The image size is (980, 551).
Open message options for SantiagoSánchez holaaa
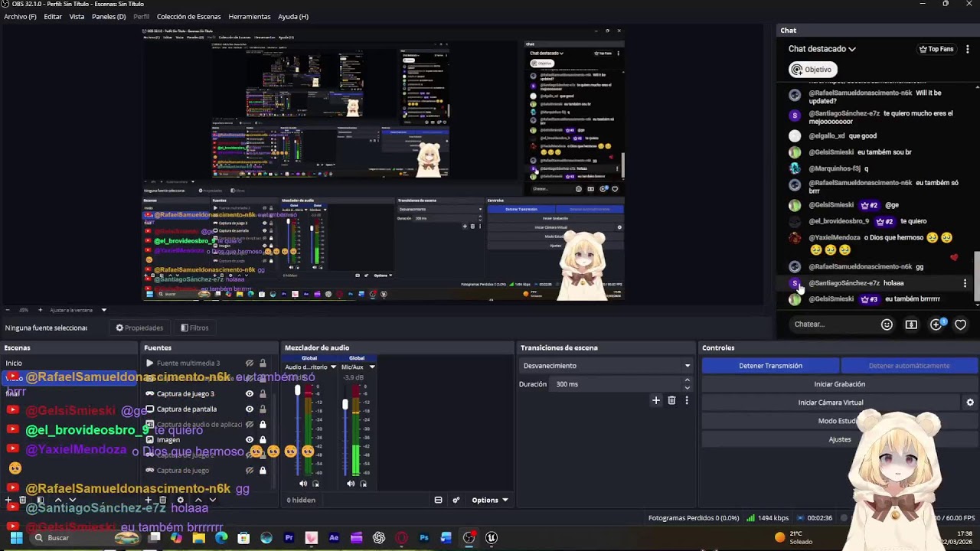pyautogui.click(x=965, y=283)
